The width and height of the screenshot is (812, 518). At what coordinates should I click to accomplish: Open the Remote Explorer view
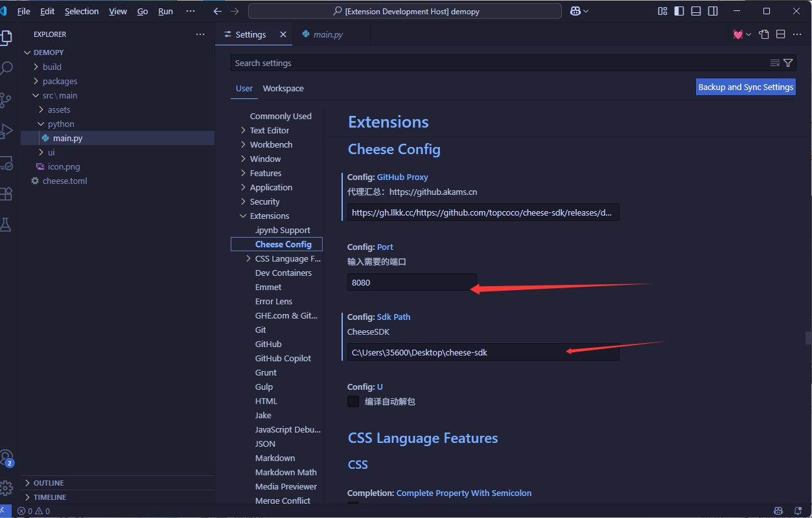6,163
